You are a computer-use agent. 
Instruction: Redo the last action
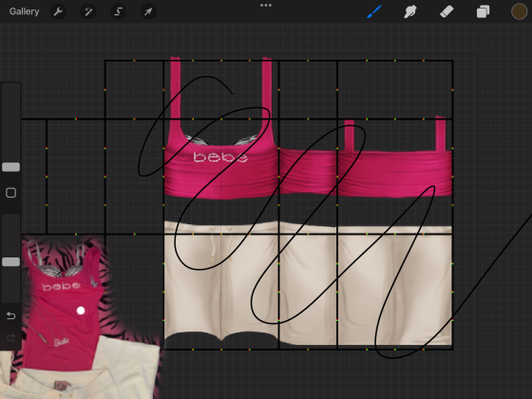pos(10,337)
